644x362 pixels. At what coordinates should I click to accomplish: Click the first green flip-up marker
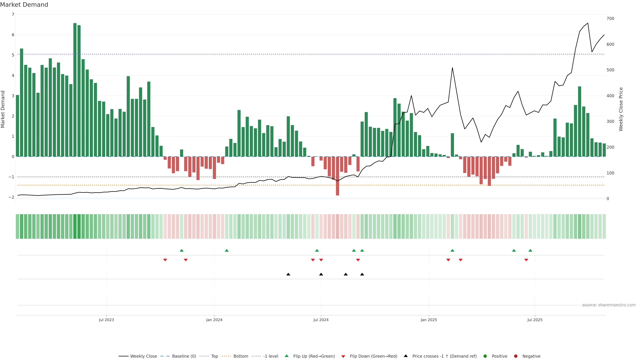click(x=182, y=250)
